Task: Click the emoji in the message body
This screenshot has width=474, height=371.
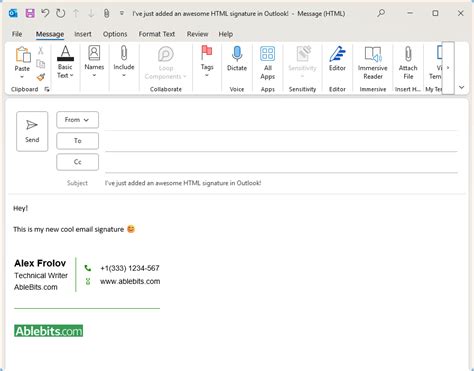Action: [131, 229]
